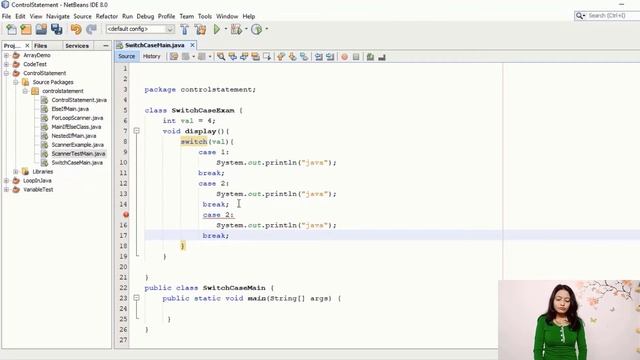Collapse the controlstatement package node
Screen dimensions: 640x360
click(x=25, y=91)
